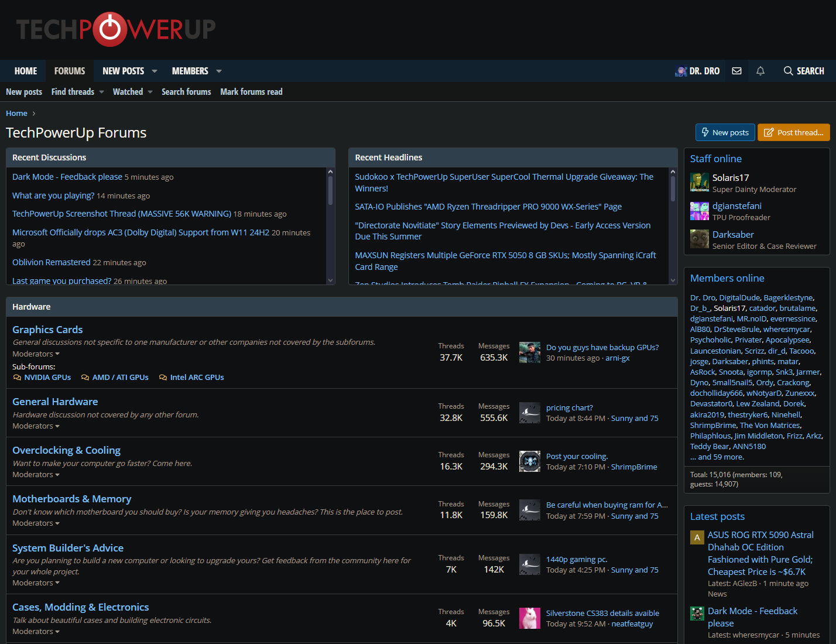Click ShrimpBrime avatar in Overclocking row

click(x=530, y=461)
